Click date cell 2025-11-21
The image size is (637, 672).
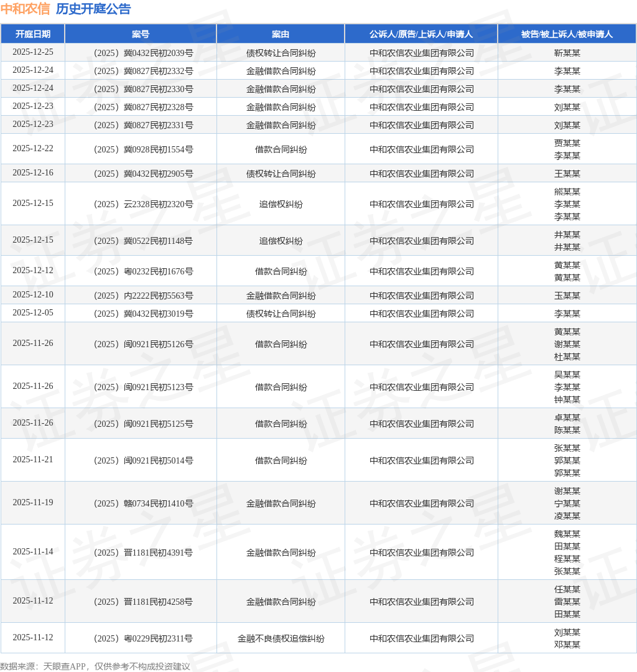click(33, 459)
